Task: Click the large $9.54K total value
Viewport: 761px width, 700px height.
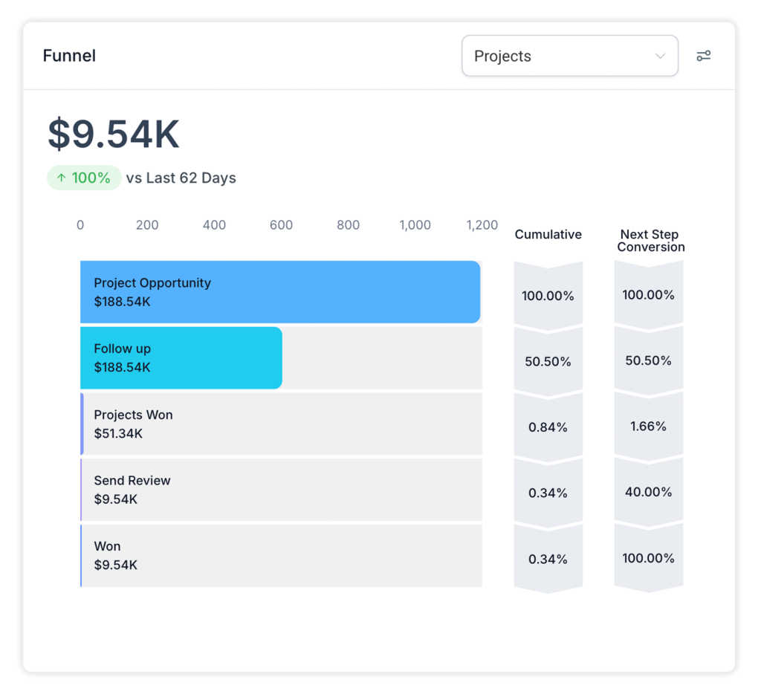Action: click(x=114, y=135)
